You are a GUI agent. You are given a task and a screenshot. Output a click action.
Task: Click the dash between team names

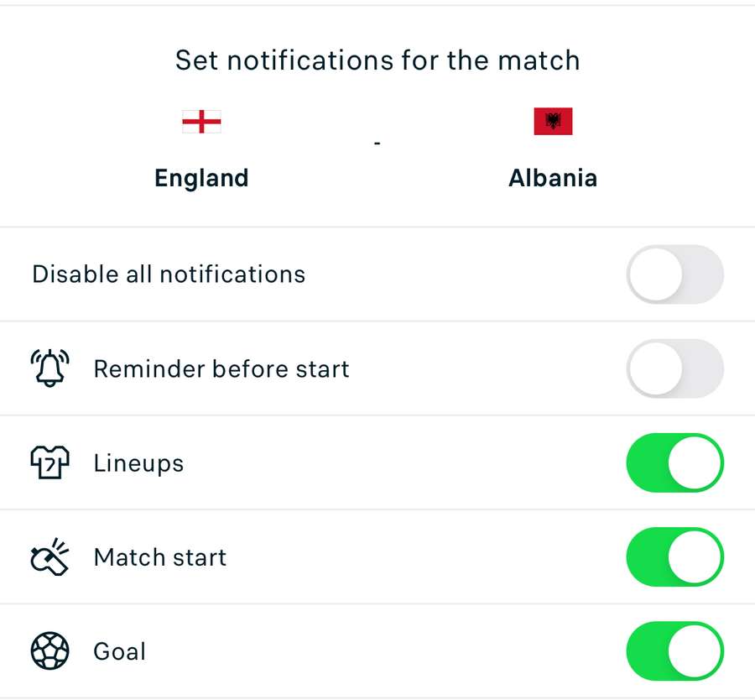coord(377,144)
